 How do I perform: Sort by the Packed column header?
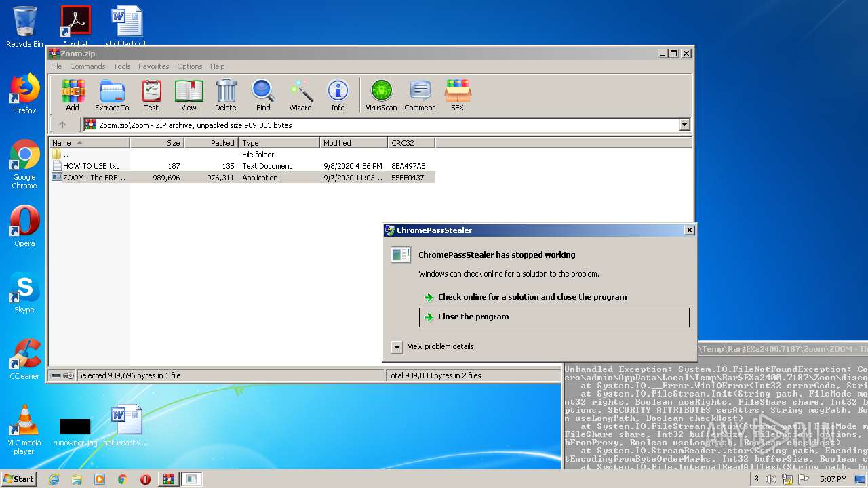coord(212,142)
